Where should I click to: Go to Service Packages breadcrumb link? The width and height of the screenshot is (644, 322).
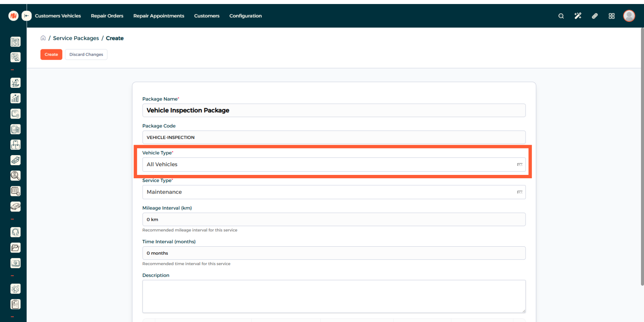76,38
